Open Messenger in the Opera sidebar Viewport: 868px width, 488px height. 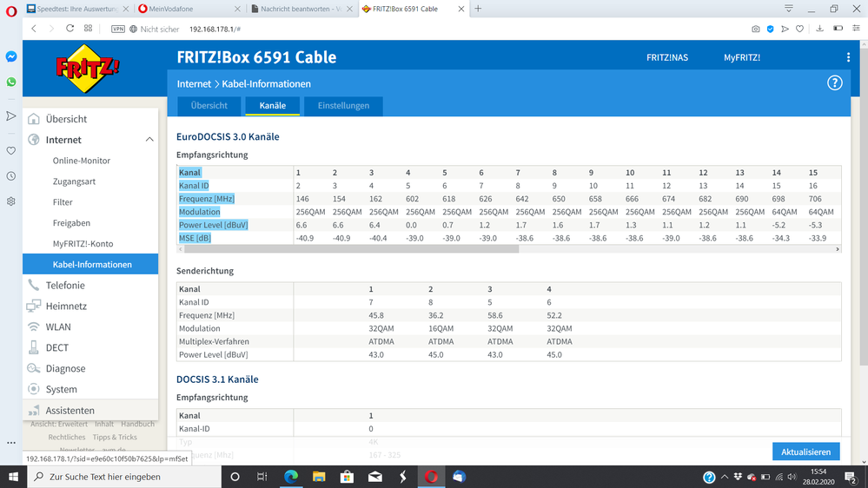[x=11, y=56]
